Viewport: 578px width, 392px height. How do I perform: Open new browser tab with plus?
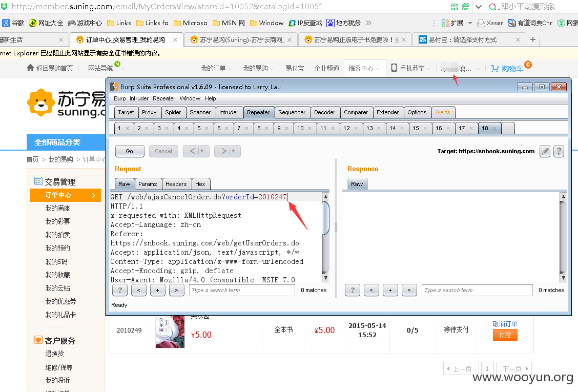click(533, 39)
